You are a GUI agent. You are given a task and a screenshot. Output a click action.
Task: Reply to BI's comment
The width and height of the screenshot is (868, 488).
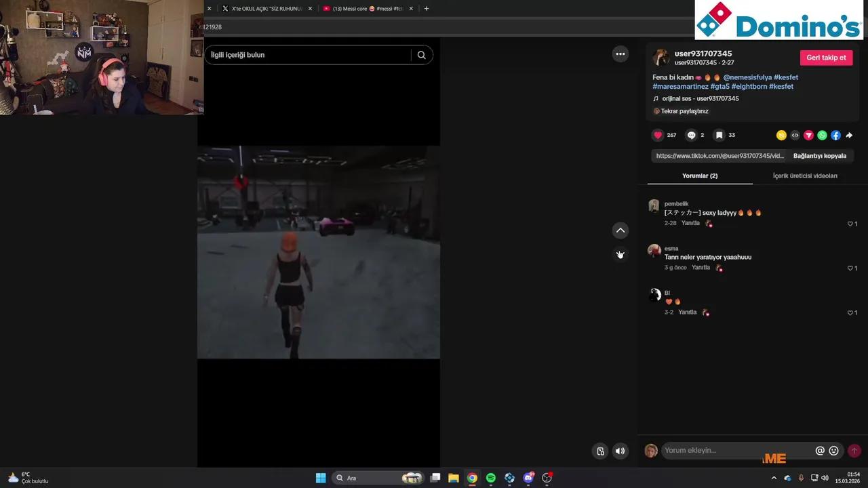pos(688,312)
